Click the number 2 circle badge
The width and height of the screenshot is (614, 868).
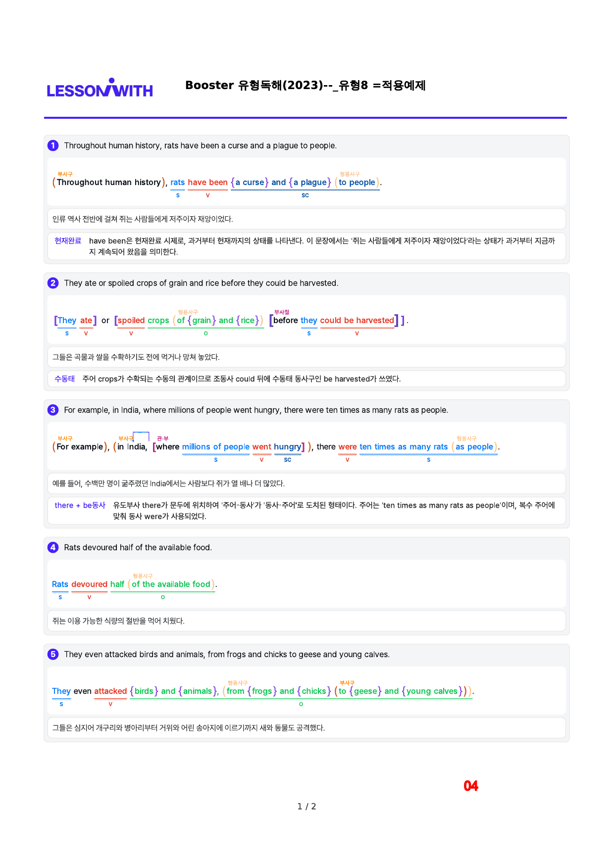[53, 283]
